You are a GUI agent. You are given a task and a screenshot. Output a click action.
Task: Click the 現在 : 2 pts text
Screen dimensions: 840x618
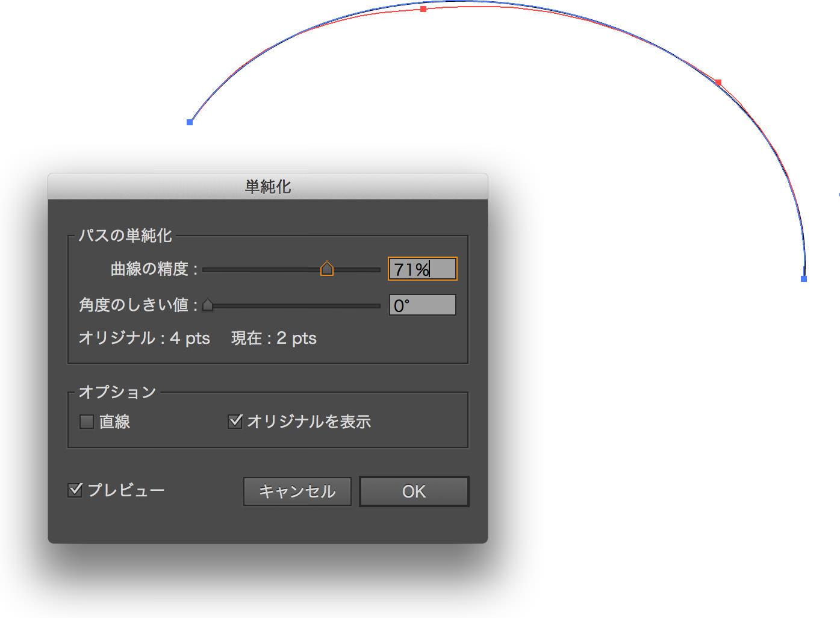tap(274, 338)
